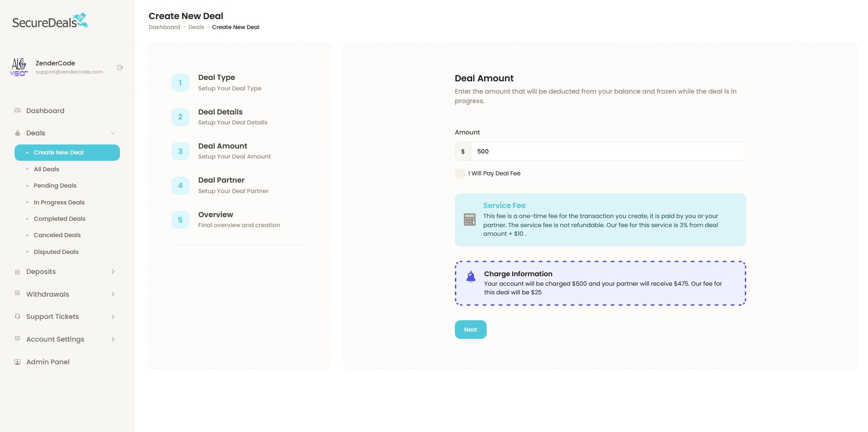Click the ZenderCode profile avatar

click(19, 67)
